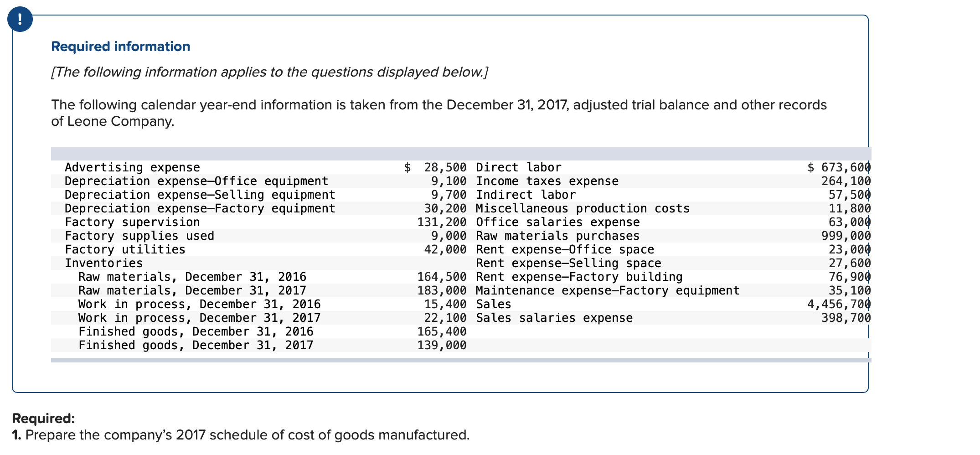
Task: Select the 'Sales' revenue account label
Action: click(494, 304)
